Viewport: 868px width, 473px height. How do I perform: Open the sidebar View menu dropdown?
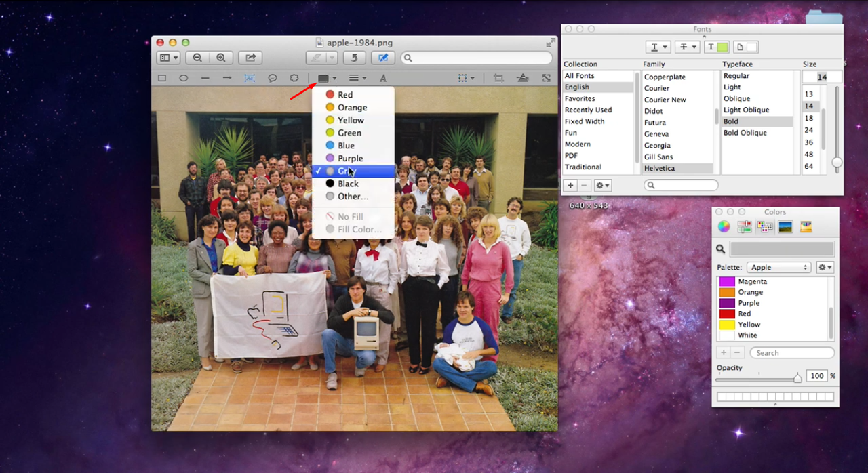coord(168,58)
